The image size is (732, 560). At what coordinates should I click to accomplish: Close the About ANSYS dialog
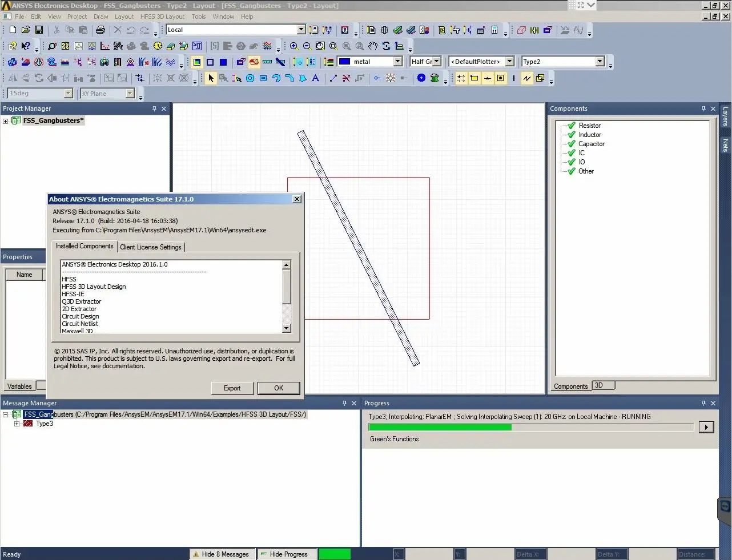pyautogui.click(x=297, y=199)
